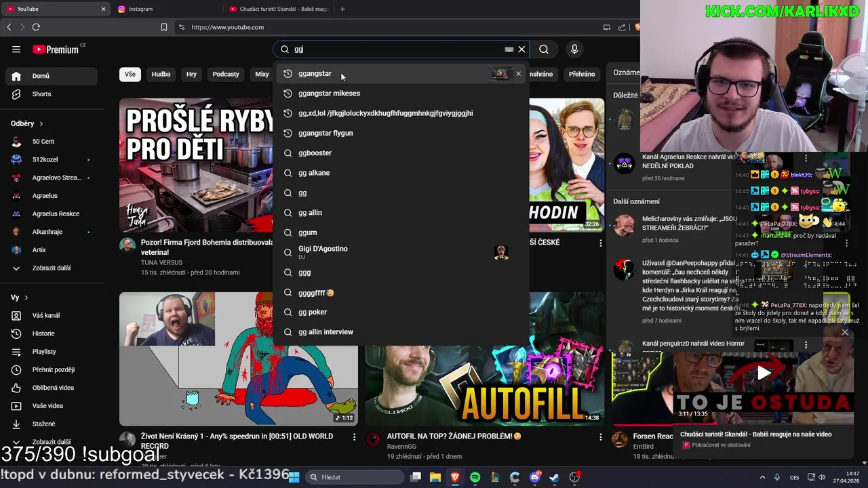Pick the Gigi D'Agostino suggestion
This screenshot has height=488, width=868.
pyautogui.click(x=401, y=252)
